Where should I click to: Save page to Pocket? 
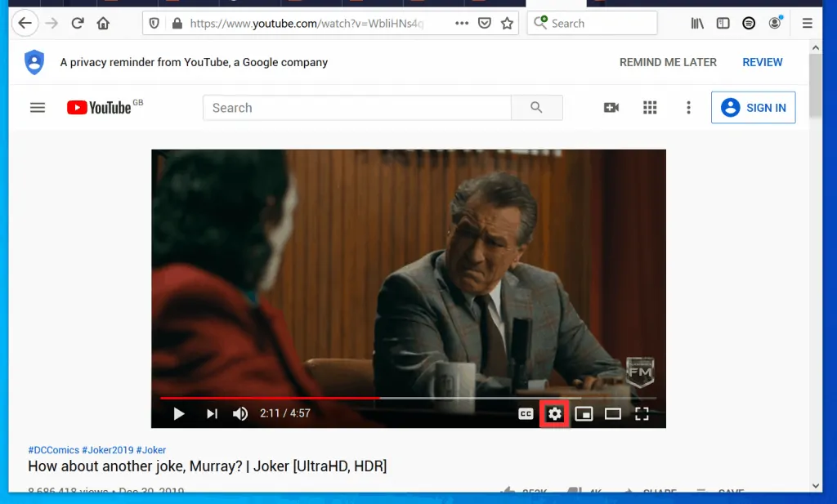pyautogui.click(x=484, y=24)
